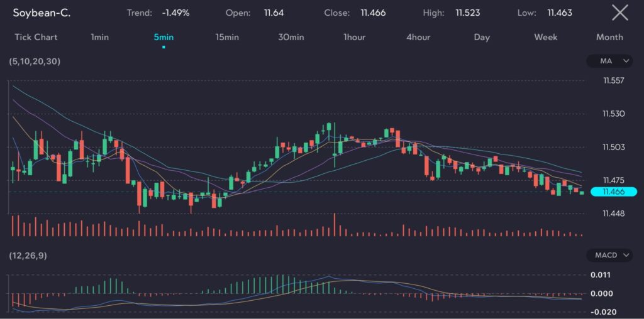Pick the 4hour chart interval
Viewport: 644px width, 319px height.
pos(418,37)
